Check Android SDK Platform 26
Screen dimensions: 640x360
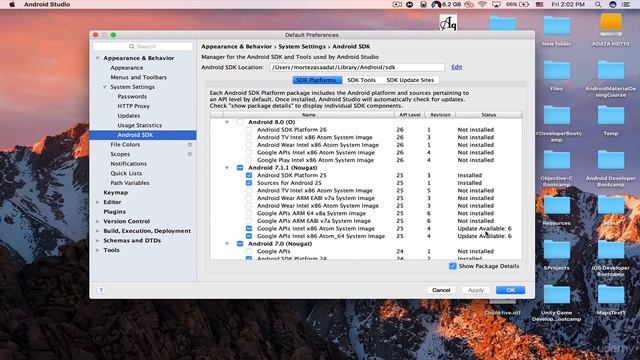249,130
